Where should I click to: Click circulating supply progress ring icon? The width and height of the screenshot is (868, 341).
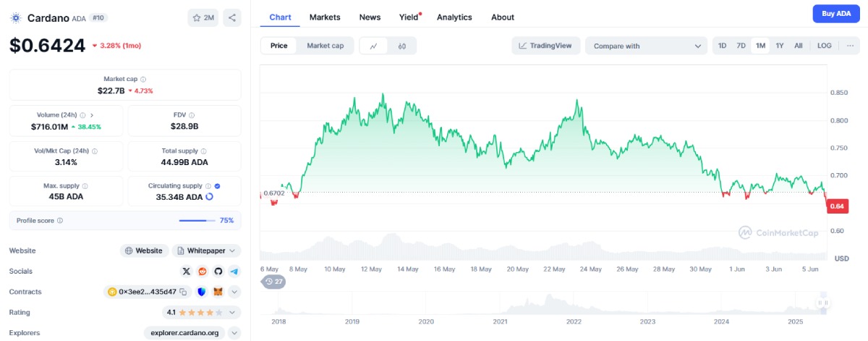point(210,197)
